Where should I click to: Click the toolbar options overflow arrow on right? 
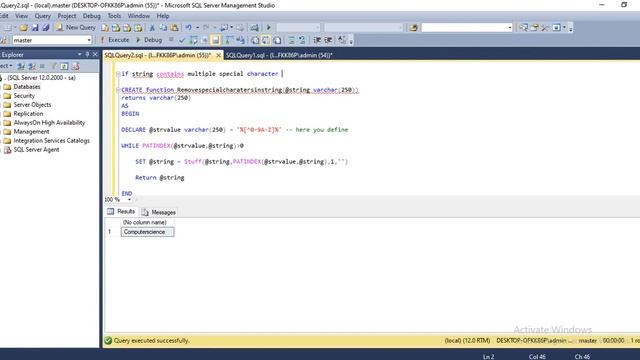(x=571, y=29)
